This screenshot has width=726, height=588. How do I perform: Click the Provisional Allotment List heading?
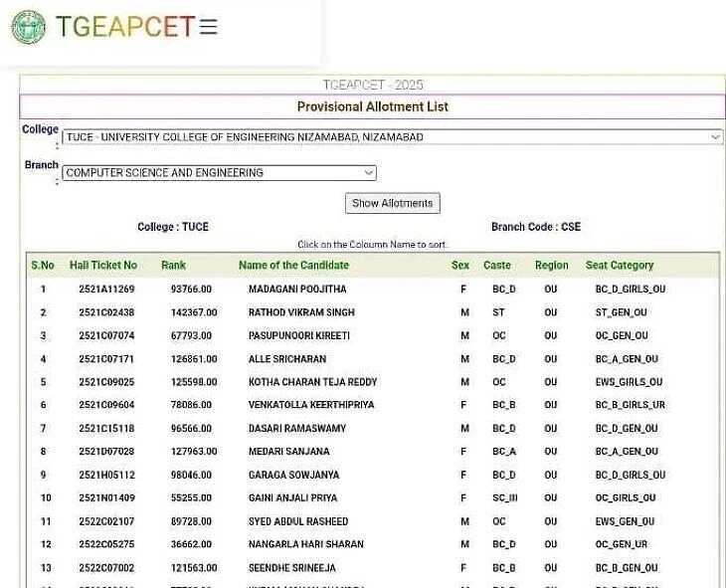point(372,106)
